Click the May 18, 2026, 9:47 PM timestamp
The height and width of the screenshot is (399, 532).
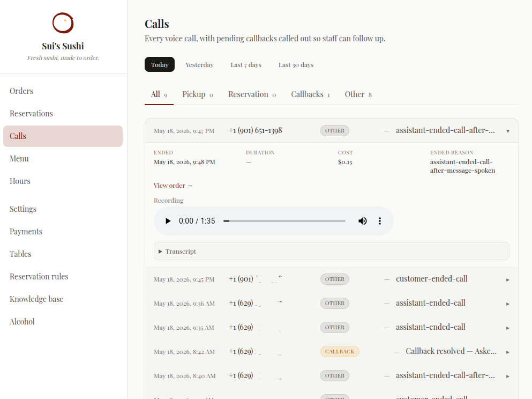(184, 131)
